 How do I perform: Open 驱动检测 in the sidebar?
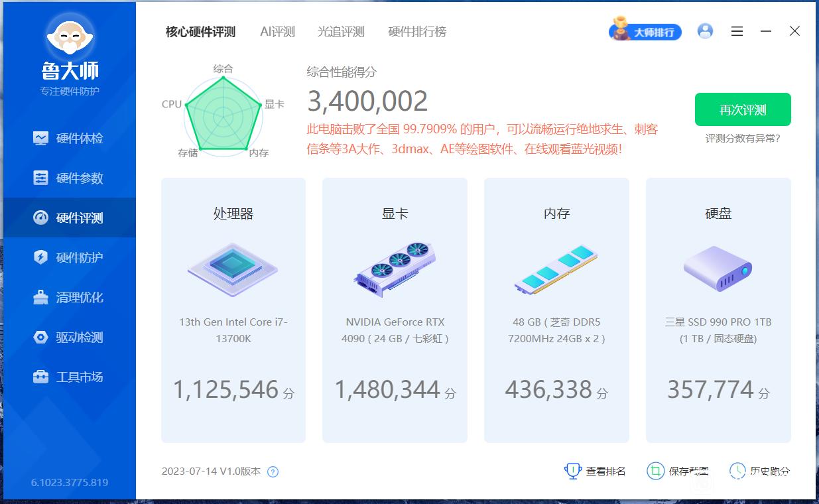[x=70, y=337]
